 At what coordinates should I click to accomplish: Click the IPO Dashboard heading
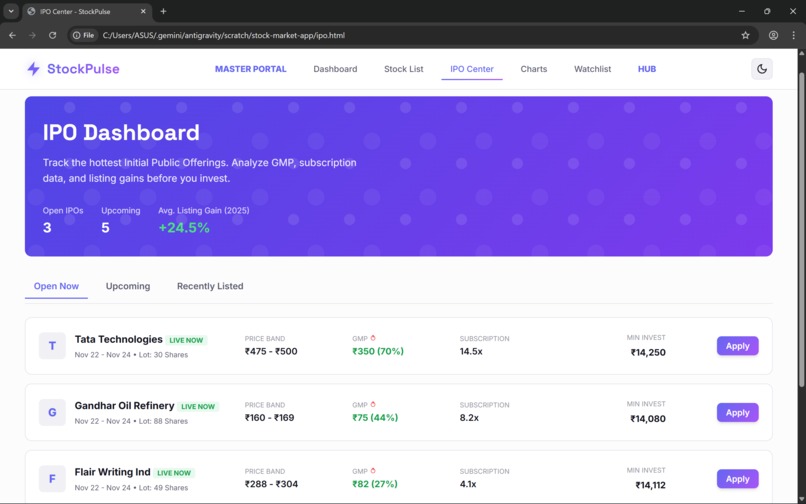point(121,133)
